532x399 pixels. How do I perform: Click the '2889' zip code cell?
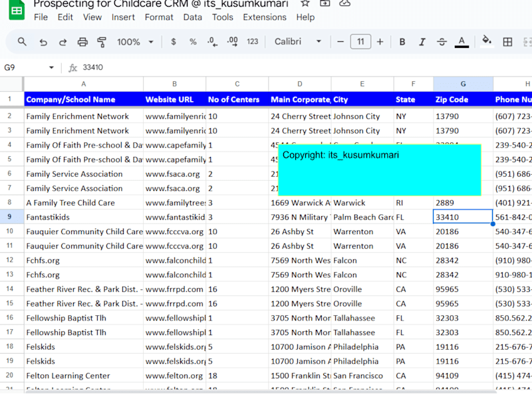[463, 203]
